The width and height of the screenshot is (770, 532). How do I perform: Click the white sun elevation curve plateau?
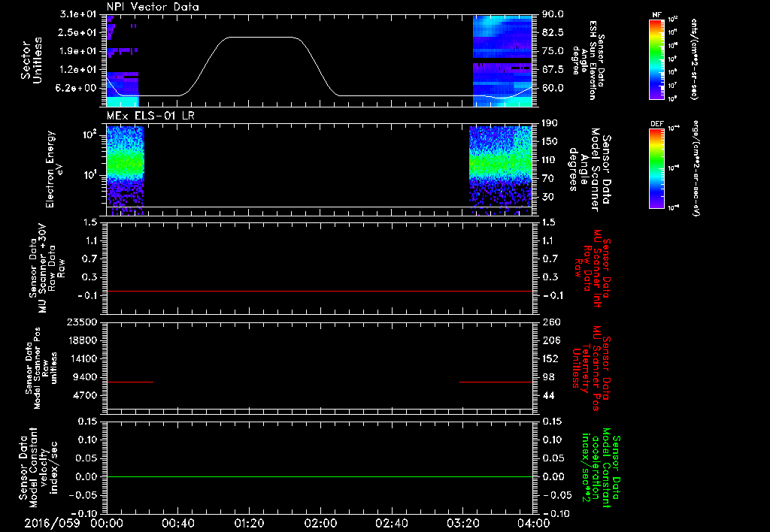point(260,38)
